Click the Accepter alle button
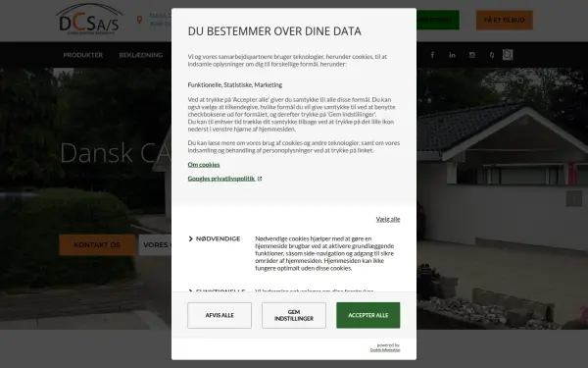The image size is (588, 368). pyautogui.click(x=367, y=315)
